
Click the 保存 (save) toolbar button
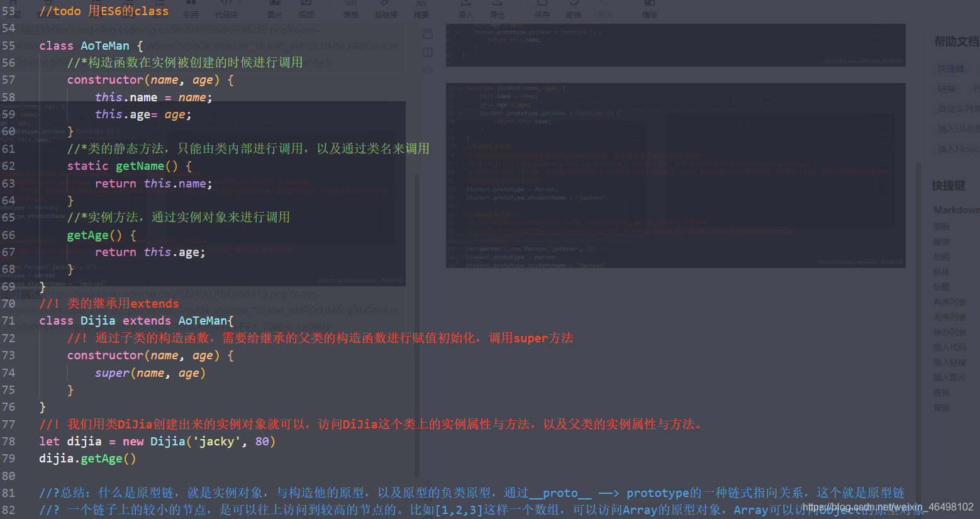542,9
